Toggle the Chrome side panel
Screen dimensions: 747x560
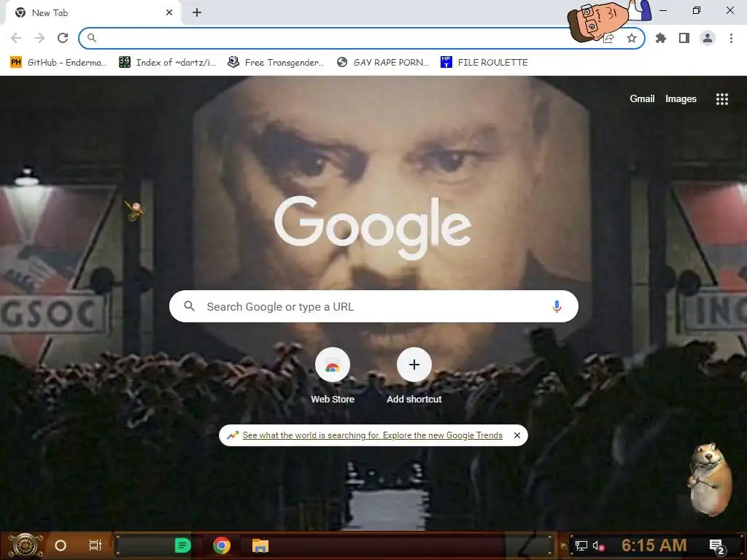coord(684,38)
